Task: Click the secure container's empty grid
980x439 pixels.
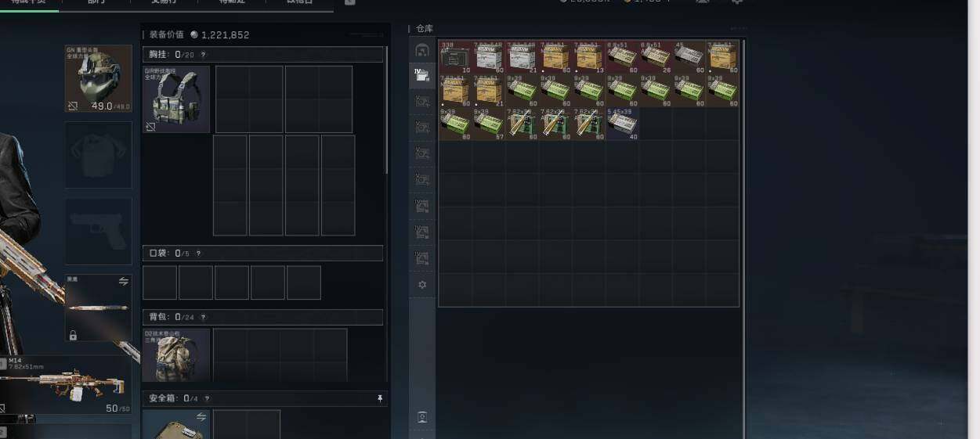Action: (x=247, y=425)
